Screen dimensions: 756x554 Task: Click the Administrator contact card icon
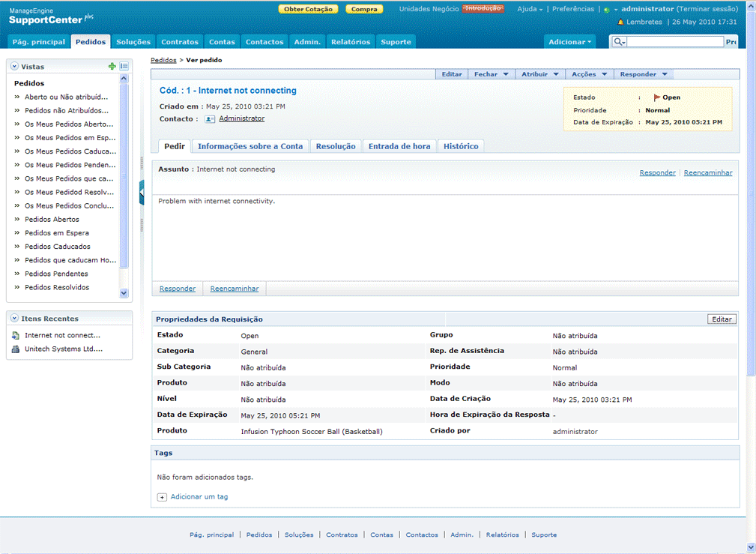coord(210,118)
